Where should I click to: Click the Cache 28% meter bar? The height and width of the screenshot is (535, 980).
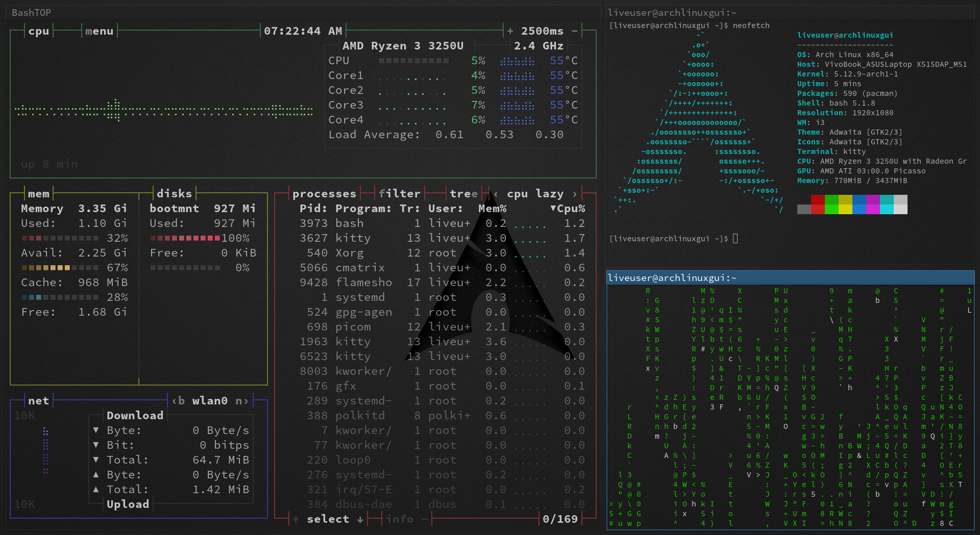60,297
